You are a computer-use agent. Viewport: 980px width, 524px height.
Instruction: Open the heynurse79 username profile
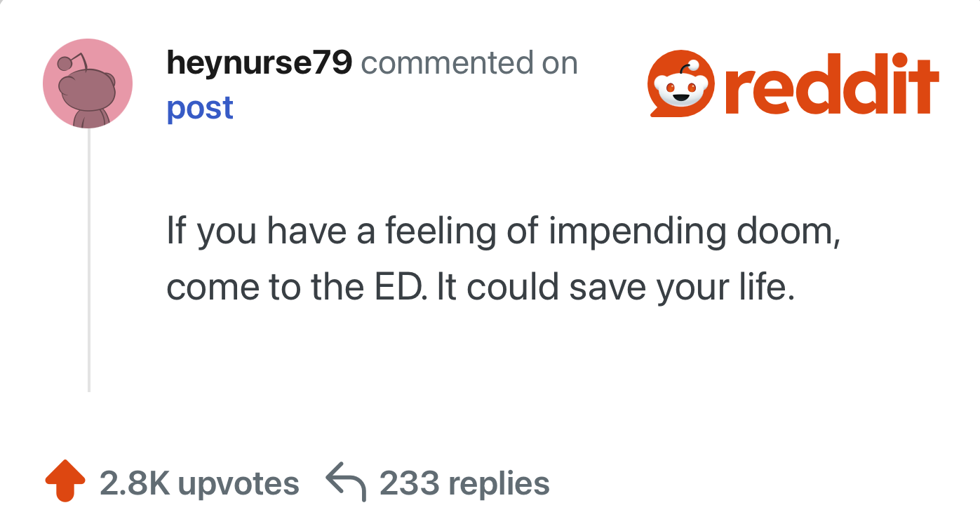(259, 64)
